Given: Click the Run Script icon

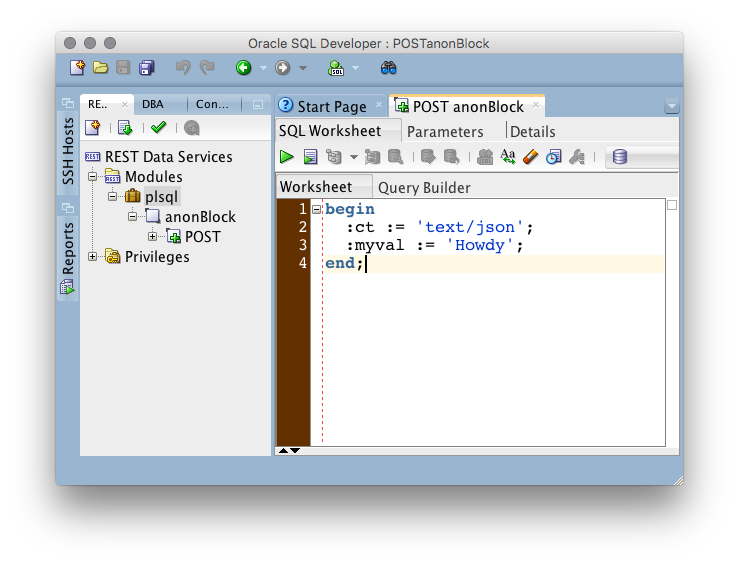Looking at the screenshot, I should pyautogui.click(x=310, y=156).
